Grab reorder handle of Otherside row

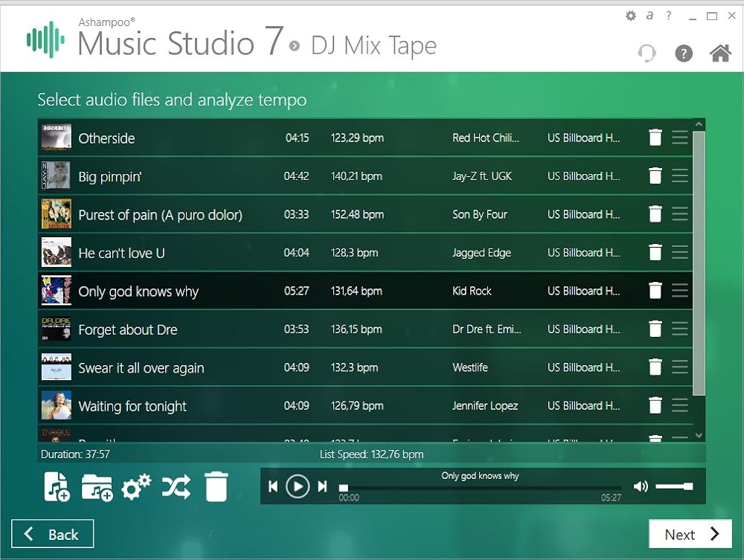pyautogui.click(x=679, y=138)
